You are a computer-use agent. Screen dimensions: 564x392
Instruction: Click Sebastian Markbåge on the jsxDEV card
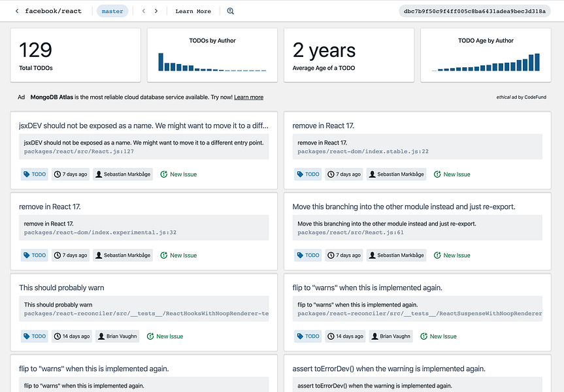[x=123, y=174]
